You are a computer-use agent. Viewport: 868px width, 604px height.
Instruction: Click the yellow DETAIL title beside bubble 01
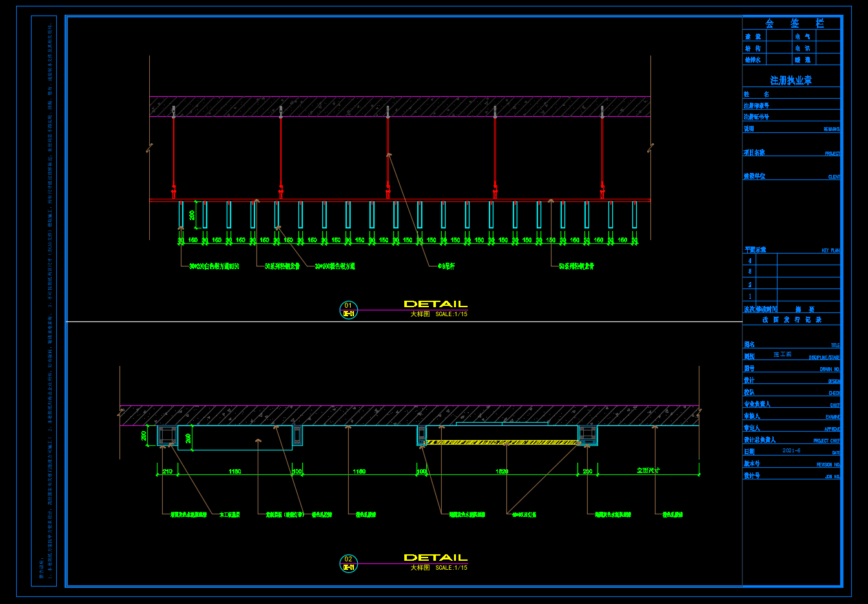pyautogui.click(x=435, y=304)
